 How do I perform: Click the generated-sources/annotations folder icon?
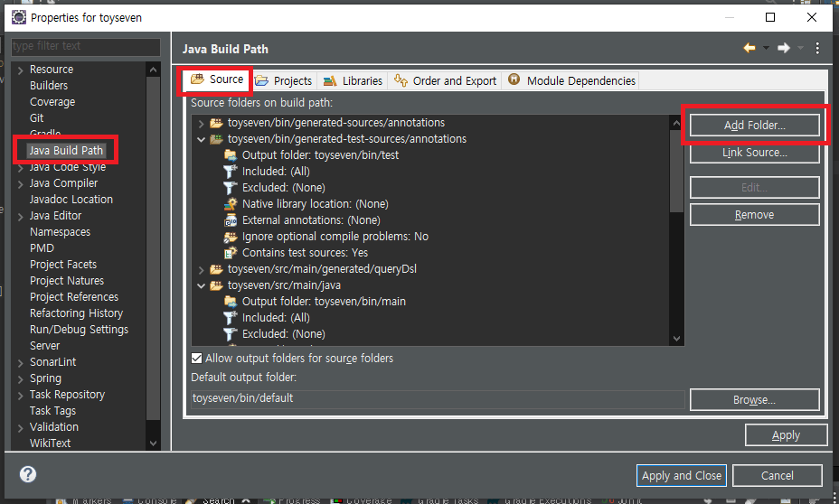coord(216,123)
